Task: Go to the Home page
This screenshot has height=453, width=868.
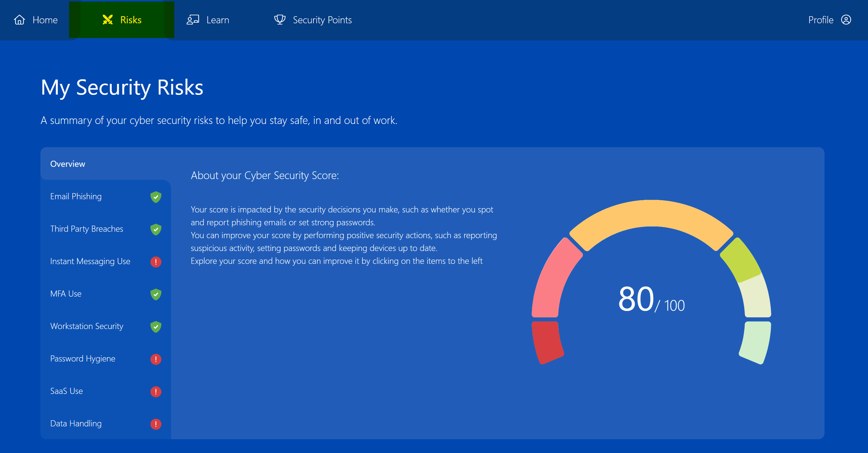Action: point(36,20)
